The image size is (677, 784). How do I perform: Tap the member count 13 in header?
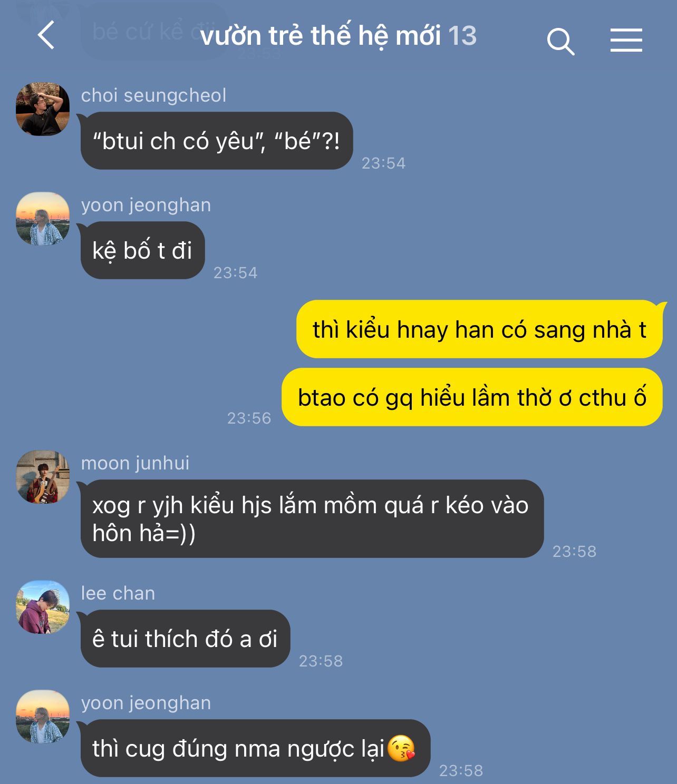tap(462, 36)
